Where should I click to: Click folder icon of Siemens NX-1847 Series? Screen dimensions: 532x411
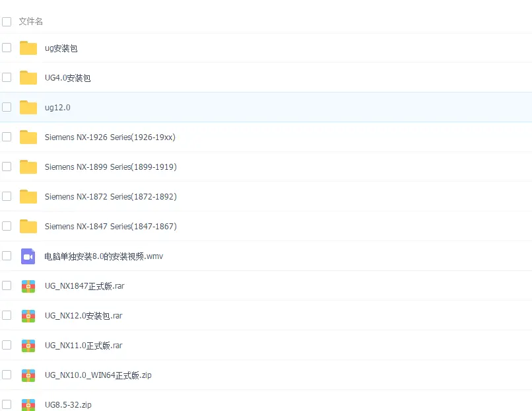click(28, 226)
